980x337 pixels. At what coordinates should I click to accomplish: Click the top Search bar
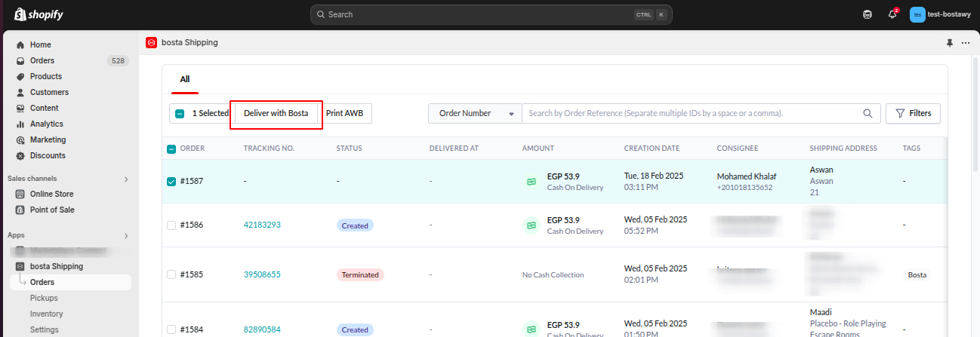(x=491, y=14)
